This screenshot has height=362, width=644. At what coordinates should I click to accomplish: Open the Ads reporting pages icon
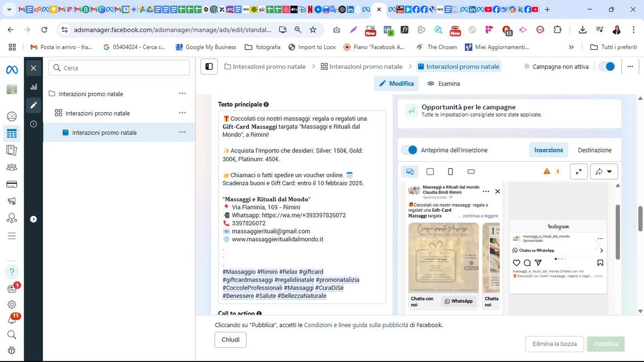(x=12, y=150)
